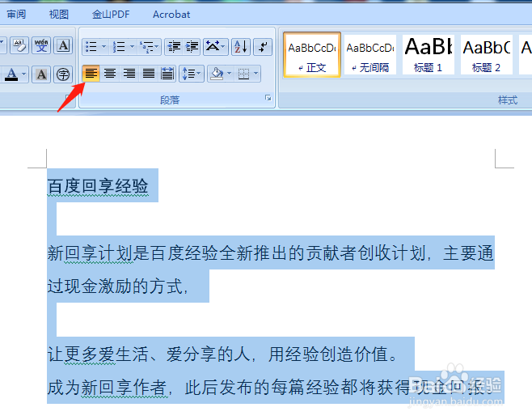The height and width of the screenshot is (420, 532).
Task: Open Asian Layout dropdown button
Action: click(x=215, y=46)
